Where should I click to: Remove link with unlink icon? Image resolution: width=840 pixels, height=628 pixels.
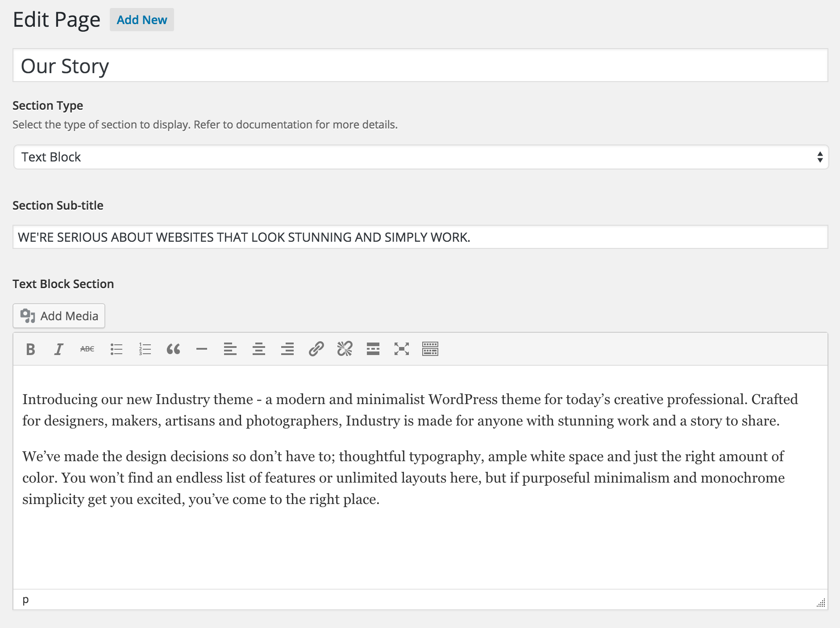point(345,349)
